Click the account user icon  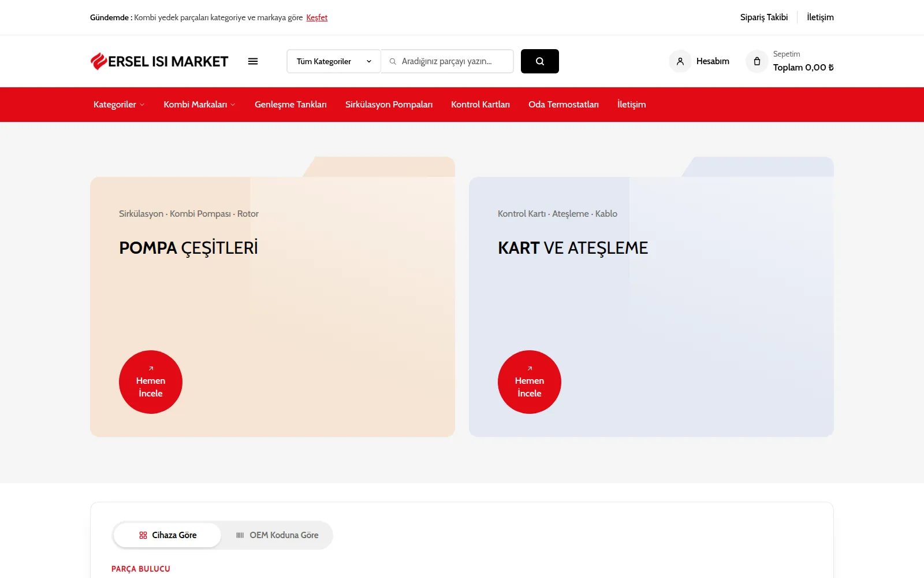click(680, 61)
